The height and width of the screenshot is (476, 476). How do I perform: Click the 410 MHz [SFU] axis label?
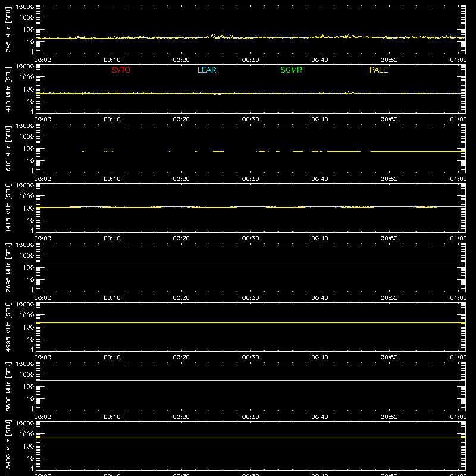pos(8,89)
